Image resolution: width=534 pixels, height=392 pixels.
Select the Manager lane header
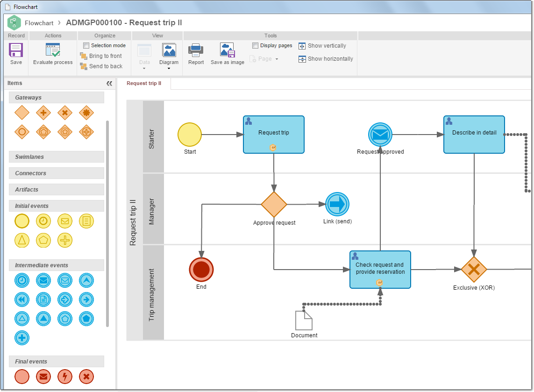(x=153, y=209)
